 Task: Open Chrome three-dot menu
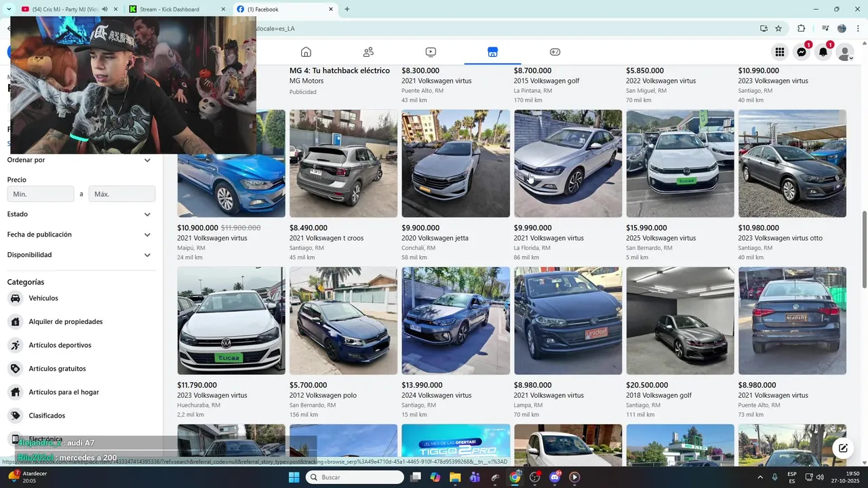coord(856,28)
